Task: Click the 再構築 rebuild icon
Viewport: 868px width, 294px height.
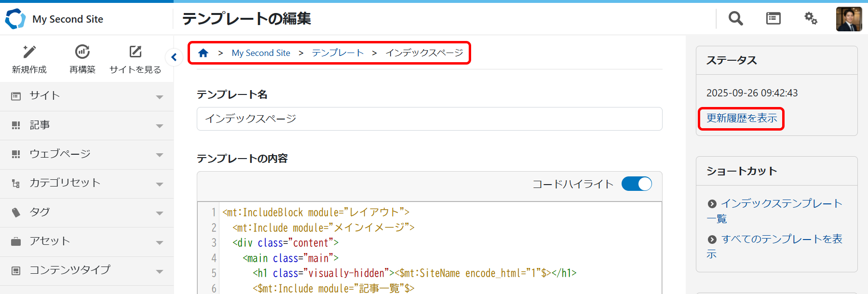Action: click(x=82, y=52)
